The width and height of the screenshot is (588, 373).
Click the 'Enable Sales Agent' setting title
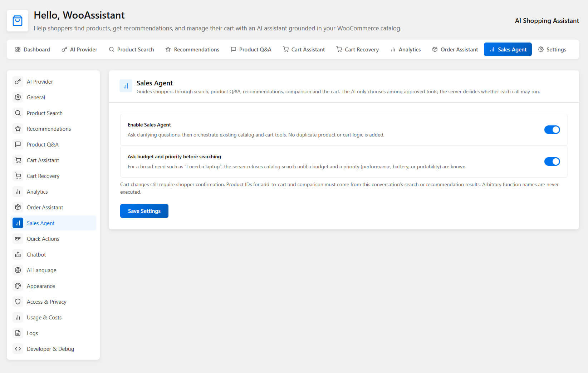[149, 125]
